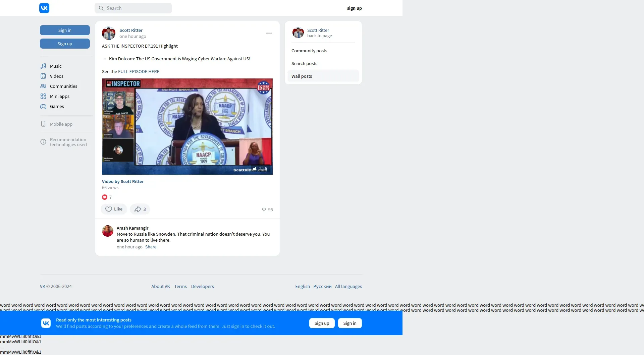Click the Sign in button in the sidebar
This screenshot has height=355, width=644.
click(x=65, y=30)
